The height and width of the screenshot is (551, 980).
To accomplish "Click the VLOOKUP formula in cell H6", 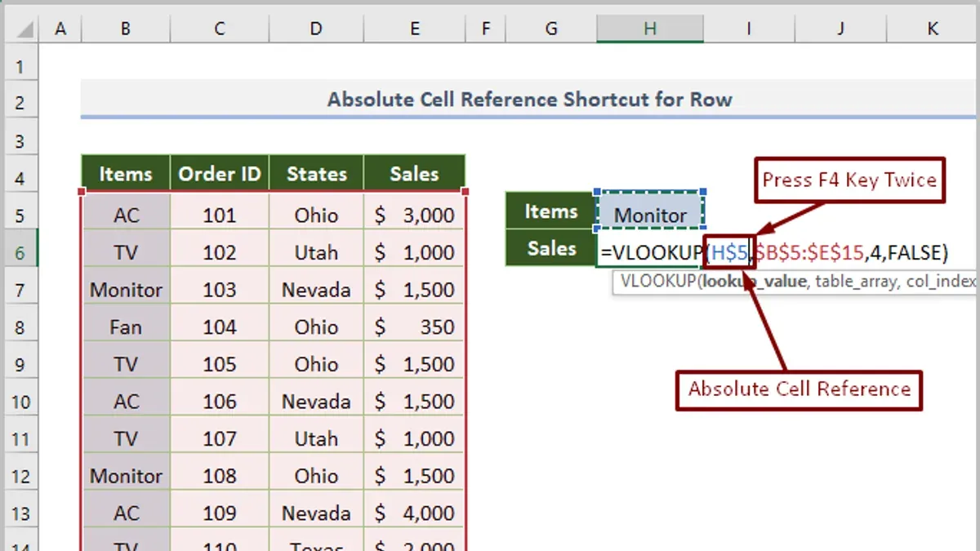I will coord(774,253).
